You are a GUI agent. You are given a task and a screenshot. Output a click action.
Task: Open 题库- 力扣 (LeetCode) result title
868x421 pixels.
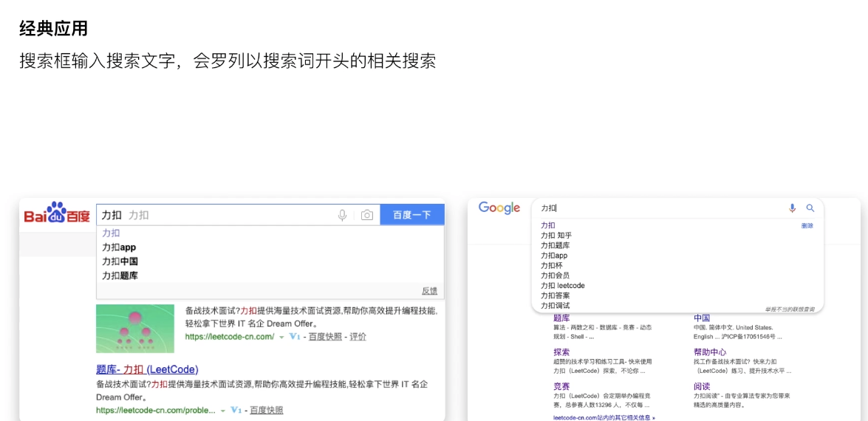[147, 369]
